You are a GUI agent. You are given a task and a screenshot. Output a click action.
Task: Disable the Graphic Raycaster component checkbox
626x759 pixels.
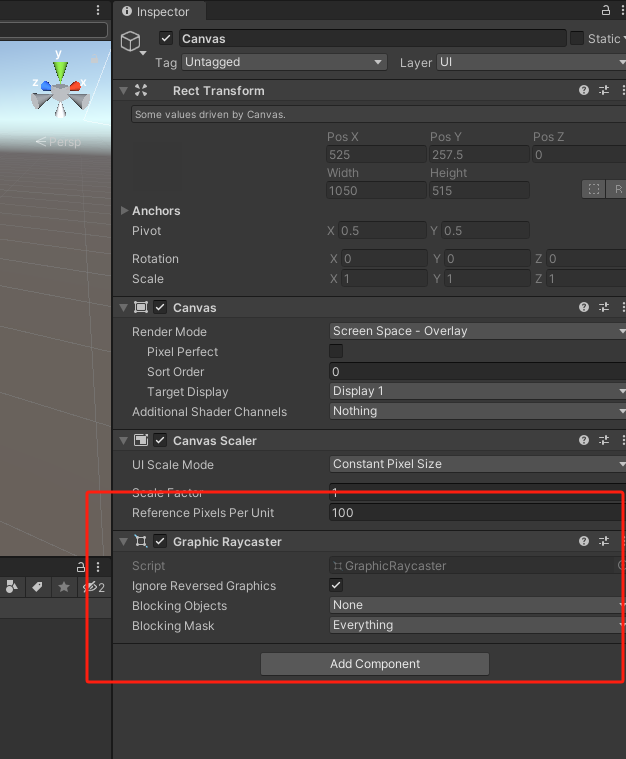pos(160,541)
